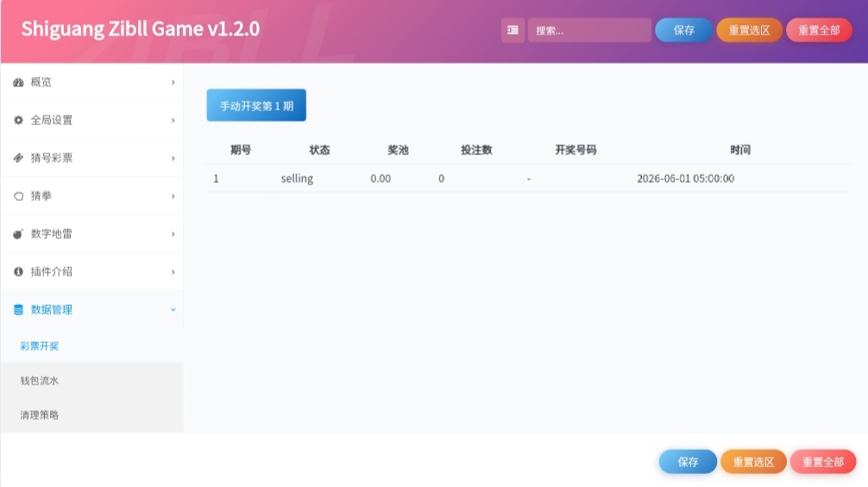Click the 奖池 column header
Viewport: 868px width, 487px height.
coord(398,150)
